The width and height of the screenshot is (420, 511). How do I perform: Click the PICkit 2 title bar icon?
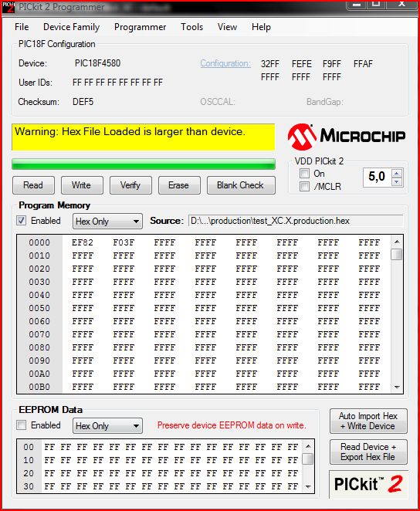tap(8, 7)
